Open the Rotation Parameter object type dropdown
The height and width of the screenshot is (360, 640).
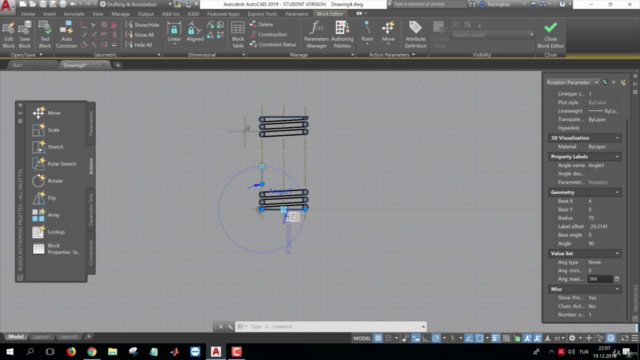coord(573,82)
